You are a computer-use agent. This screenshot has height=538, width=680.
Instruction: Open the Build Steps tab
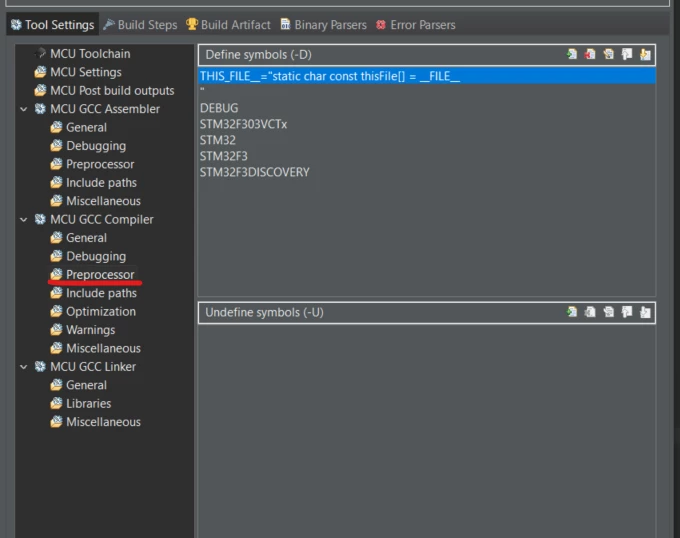coord(140,25)
